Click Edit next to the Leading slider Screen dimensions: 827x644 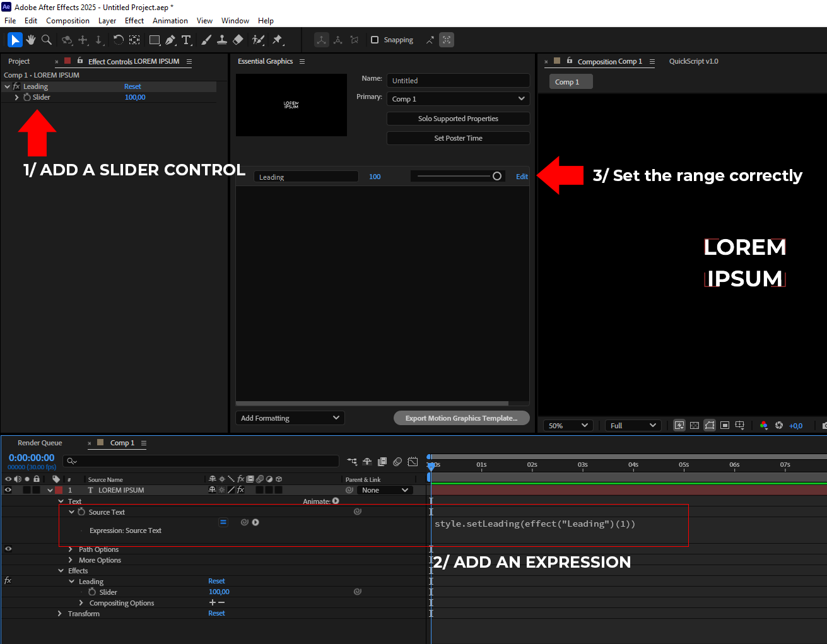click(x=522, y=177)
